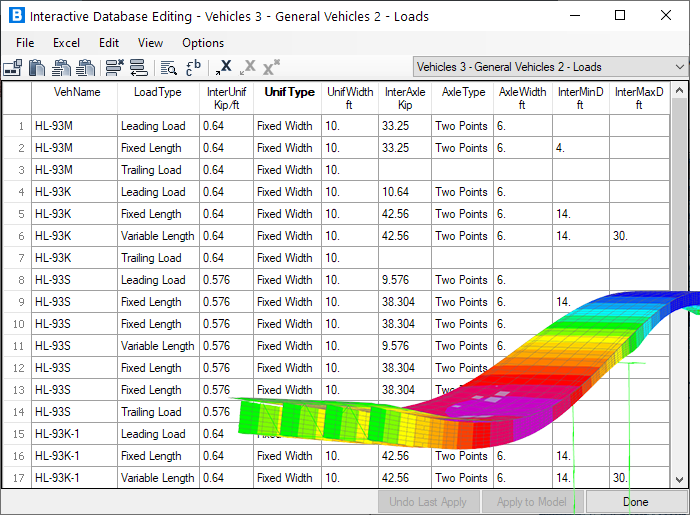Open the Options menu
The image size is (700, 515).
(x=203, y=43)
